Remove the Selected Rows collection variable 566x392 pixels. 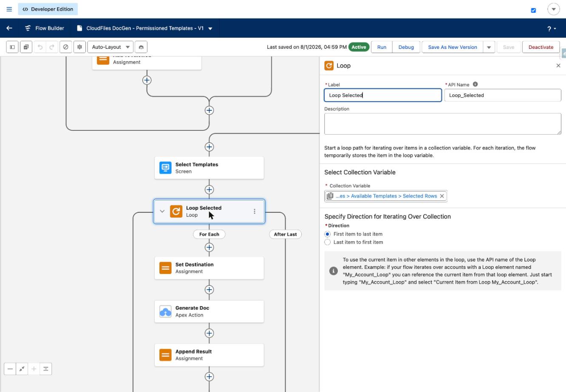[442, 196]
